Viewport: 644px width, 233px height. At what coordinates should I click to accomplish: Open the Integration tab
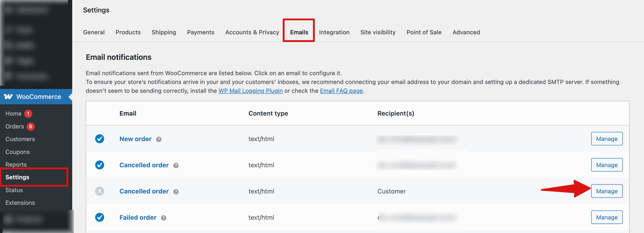(x=334, y=32)
